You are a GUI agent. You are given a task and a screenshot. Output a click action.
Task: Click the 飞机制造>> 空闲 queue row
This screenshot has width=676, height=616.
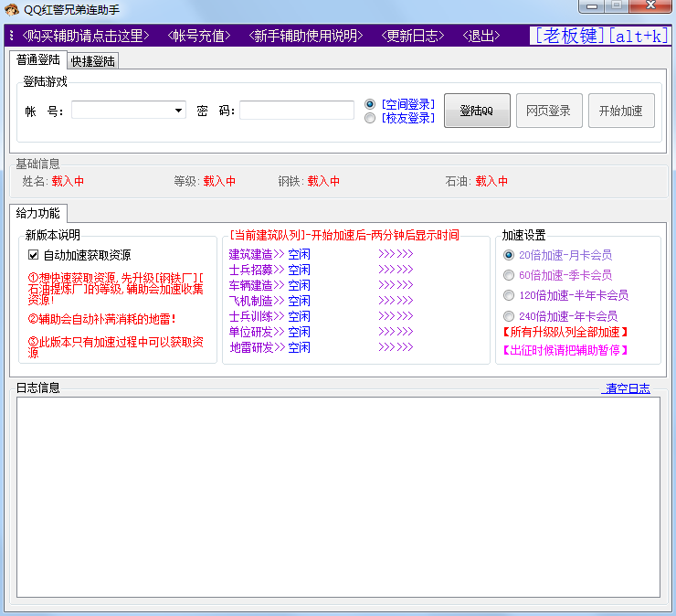(x=269, y=301)
